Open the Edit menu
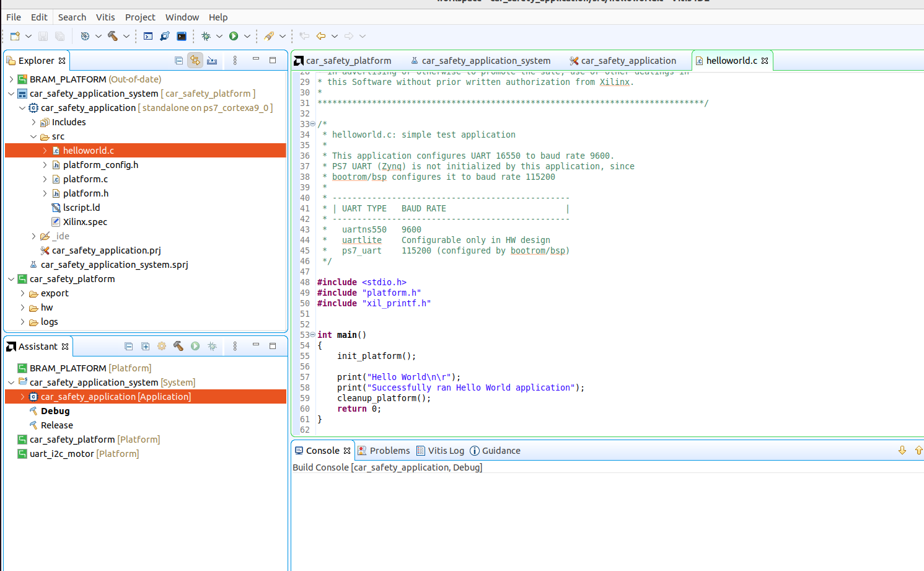 pos(39,17)
